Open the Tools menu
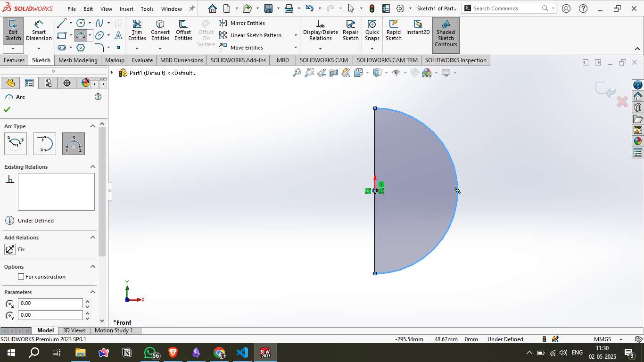644x362 pixels. (147, 9)
